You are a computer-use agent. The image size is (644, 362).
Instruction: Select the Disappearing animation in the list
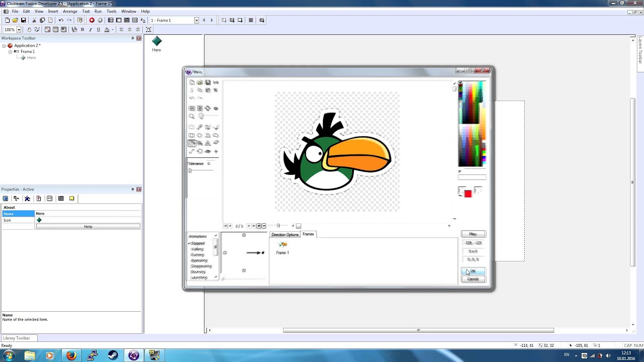(201, 266)
